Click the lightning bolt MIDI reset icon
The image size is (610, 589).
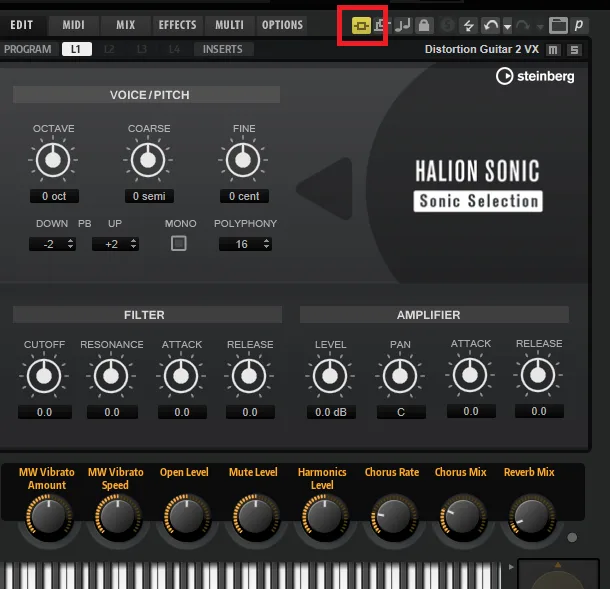click(468, 26)
